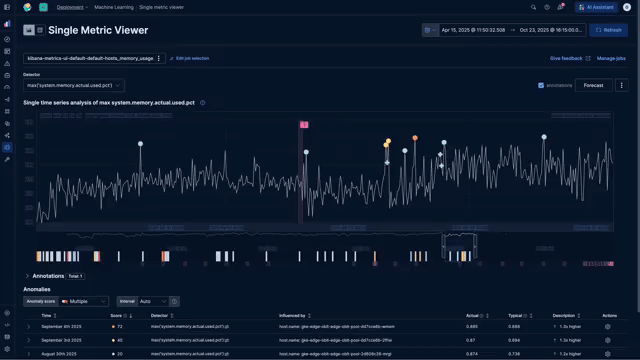The height and width of the screenshot is (360, 640).
Task: Expand the September 4th 2025 anomaly row
Action: pos(29,327)
